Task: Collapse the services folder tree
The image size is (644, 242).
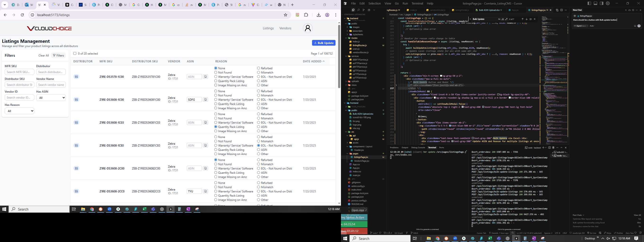Action: [x=346, y=56]
